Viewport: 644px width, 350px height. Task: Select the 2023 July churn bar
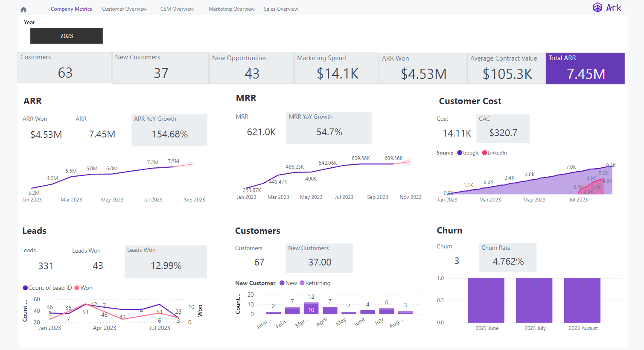pos(534,301)
